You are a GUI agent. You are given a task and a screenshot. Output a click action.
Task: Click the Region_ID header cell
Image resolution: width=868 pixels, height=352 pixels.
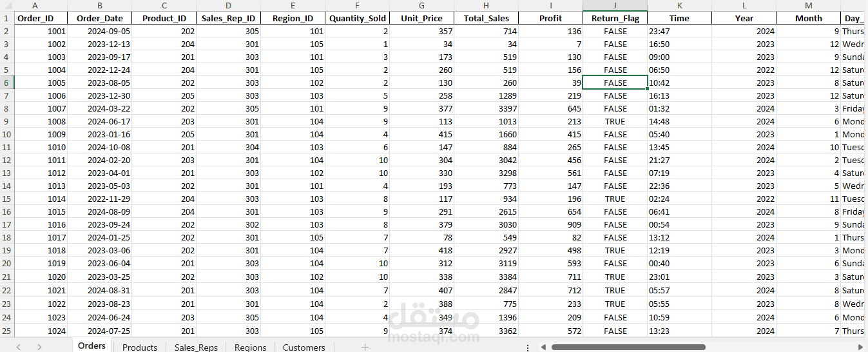293,18
